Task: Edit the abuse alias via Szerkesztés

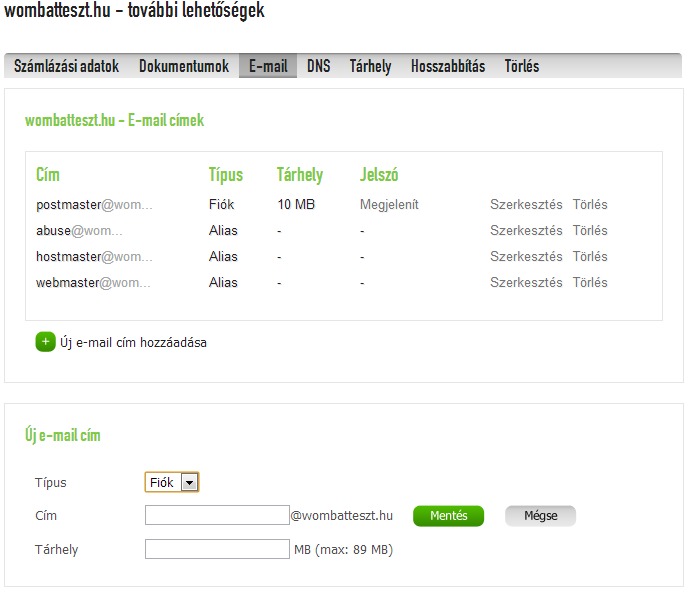Action: [x=526, y=231]
